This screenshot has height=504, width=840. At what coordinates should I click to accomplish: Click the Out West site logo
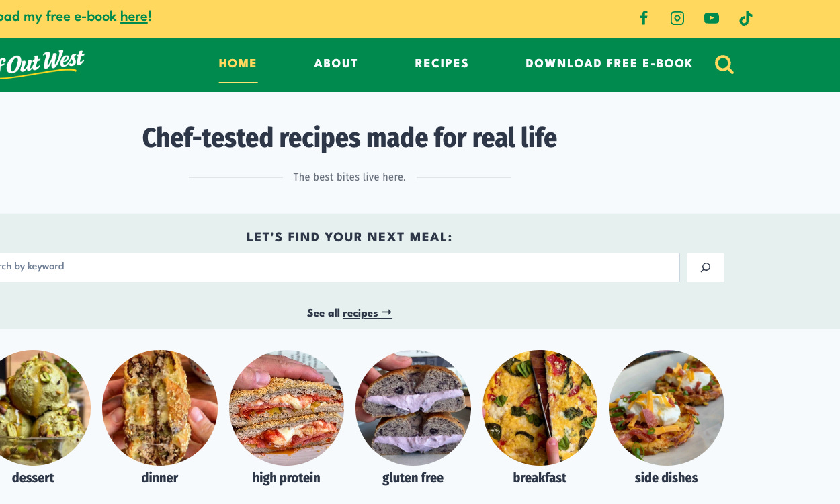coord(42,65)
